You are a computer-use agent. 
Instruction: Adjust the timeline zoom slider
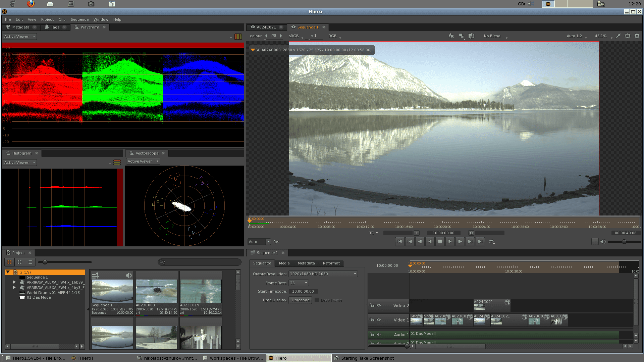407,346
